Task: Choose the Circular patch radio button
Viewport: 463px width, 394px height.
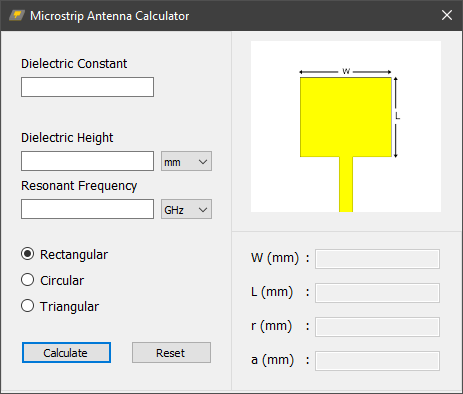Action: pos(27,280)
